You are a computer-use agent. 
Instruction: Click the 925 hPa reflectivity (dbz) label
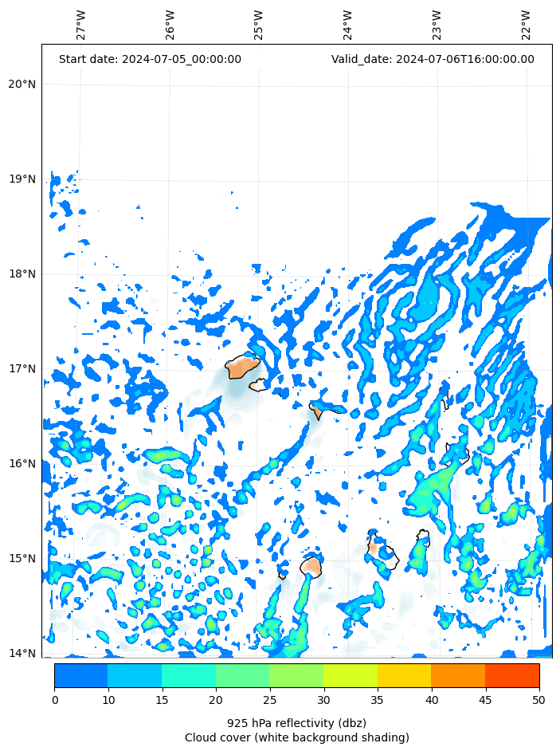[296, 723]
